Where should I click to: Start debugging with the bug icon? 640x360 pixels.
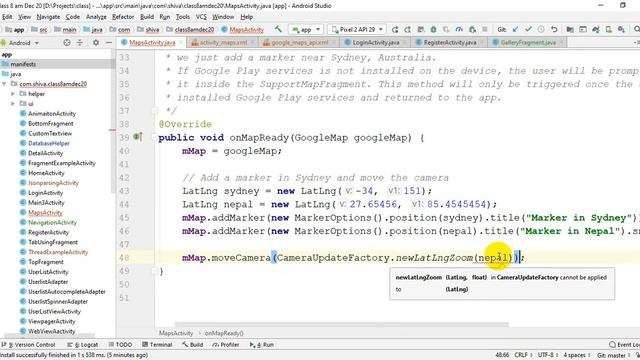point(433,29)
